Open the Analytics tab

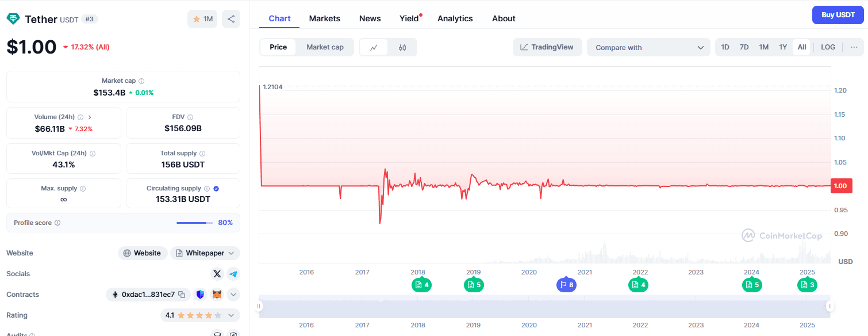pos(455,18)
